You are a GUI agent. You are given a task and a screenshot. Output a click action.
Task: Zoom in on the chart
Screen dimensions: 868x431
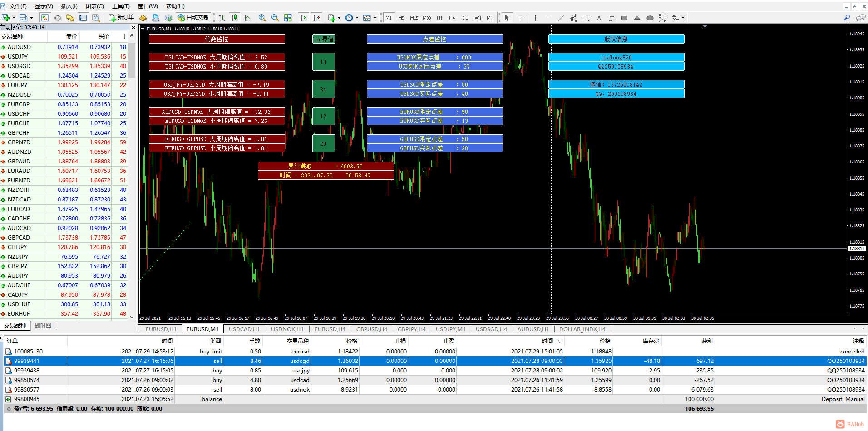[262, 18]
